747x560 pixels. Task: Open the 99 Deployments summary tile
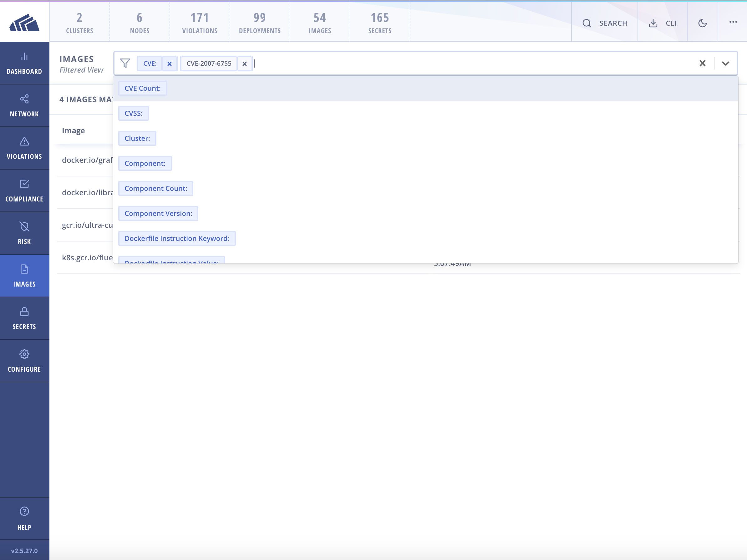[x=260, y=22]
